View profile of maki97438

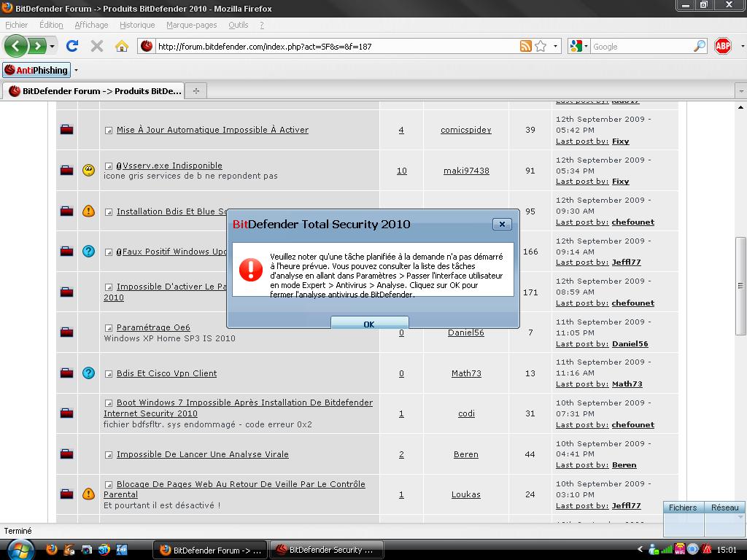pos(466,171)
